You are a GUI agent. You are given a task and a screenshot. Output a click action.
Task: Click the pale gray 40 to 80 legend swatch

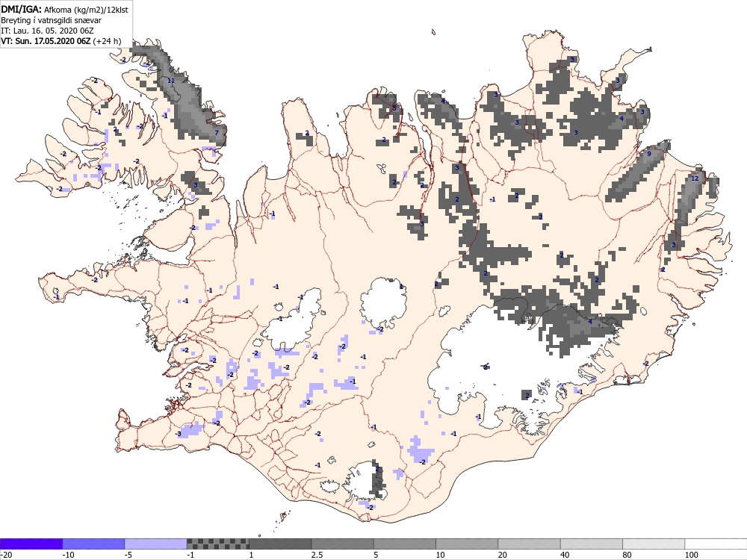pyautogui.click(x=591, y=544)
